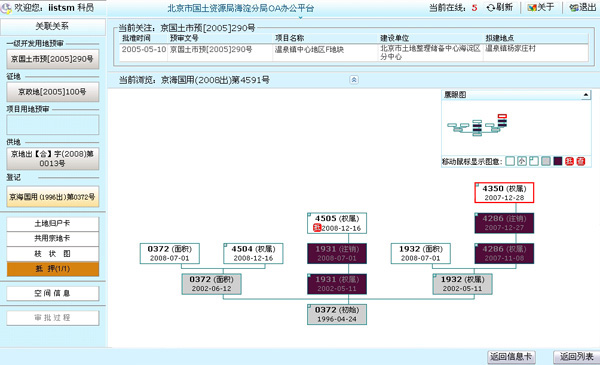Click the red 查 legend icon
The height and width of the screenshot is (365, 600).
581,161
